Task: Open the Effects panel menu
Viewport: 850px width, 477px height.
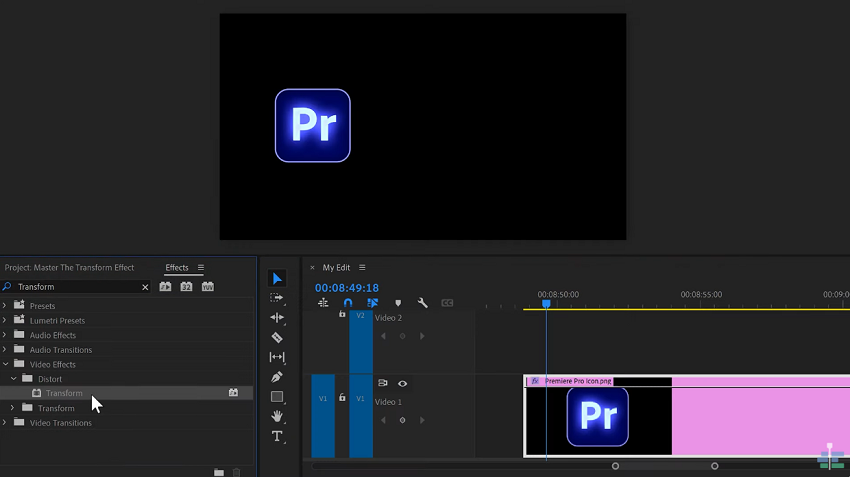Action: [x=201, y=268]
